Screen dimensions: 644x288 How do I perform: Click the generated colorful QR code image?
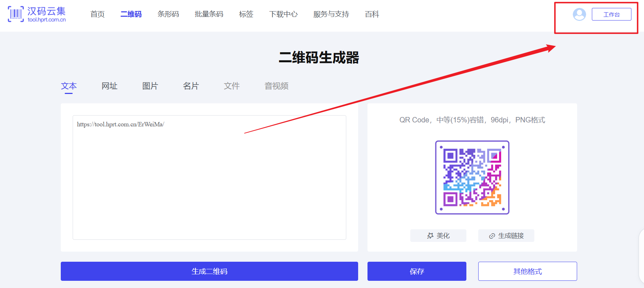[x=472, y=177]
